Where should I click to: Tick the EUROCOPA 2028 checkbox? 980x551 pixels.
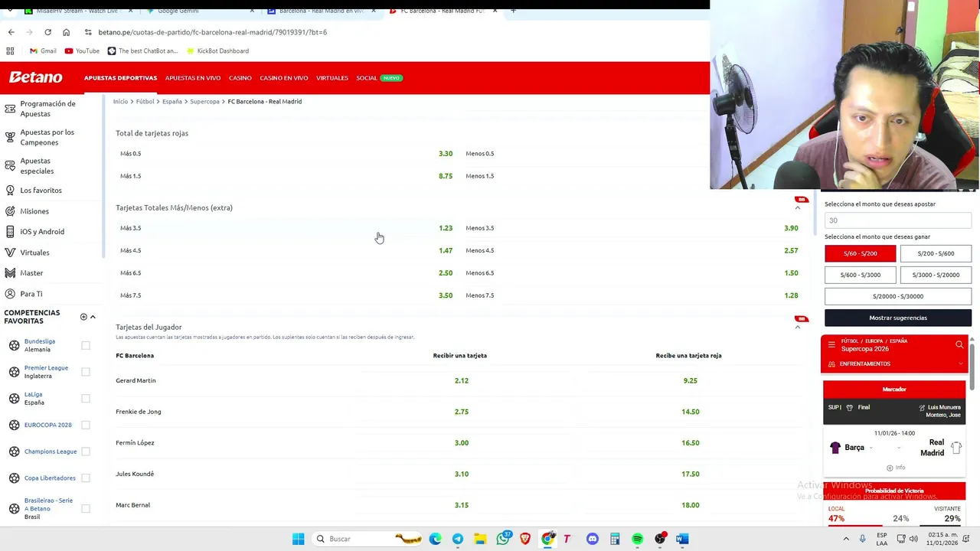(86, 425)
